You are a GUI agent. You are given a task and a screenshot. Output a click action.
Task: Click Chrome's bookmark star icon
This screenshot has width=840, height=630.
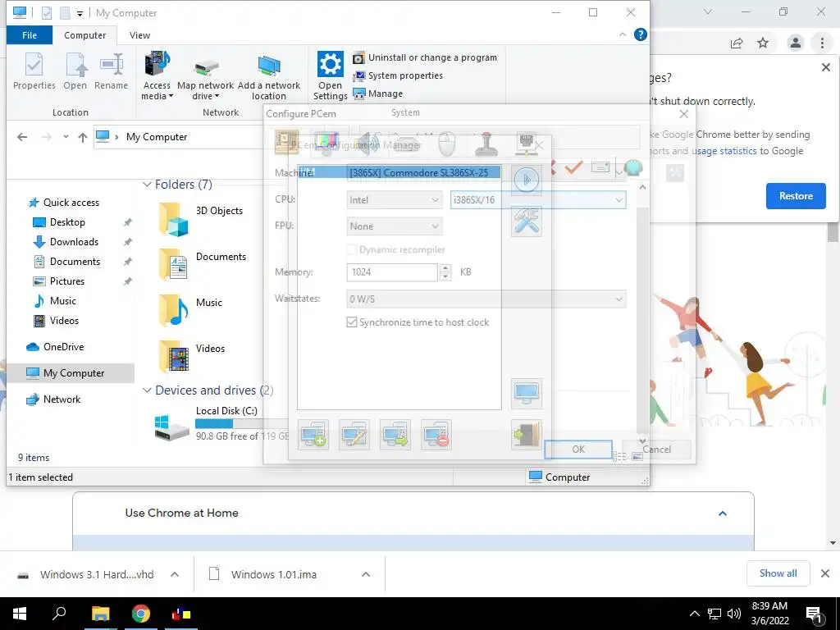pyautogui.click(x=763, y=43)
